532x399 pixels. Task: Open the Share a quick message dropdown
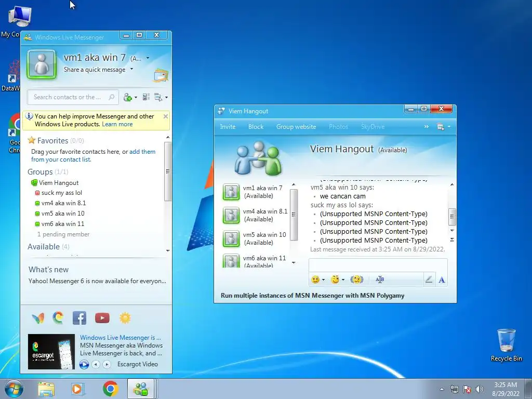click(x=131, y=69)
